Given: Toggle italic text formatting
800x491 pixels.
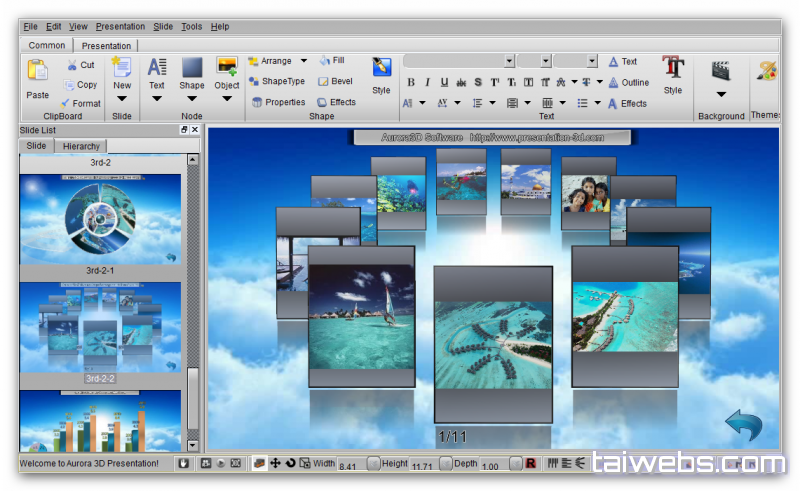Looking at the screenshot, I should (427, 82).
